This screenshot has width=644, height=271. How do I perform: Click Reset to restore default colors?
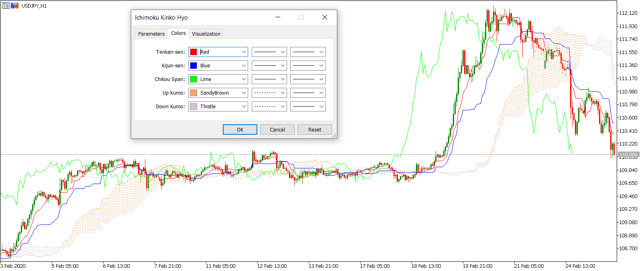pos(314,129)
